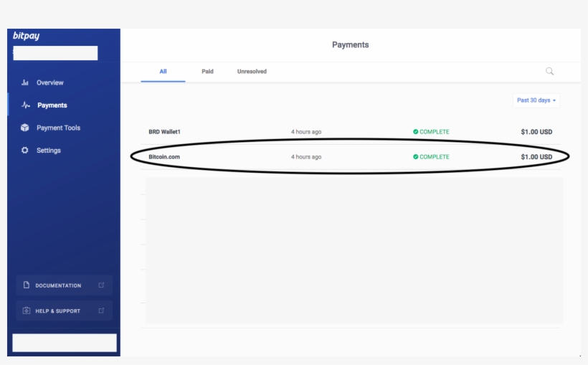
Task: Switch to the Unresolved tab
Action: [252, 72]
